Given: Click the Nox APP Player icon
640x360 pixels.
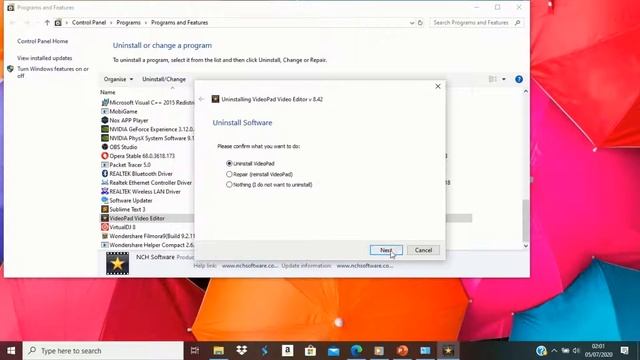Looking at the screenshot, I should 104,120.
